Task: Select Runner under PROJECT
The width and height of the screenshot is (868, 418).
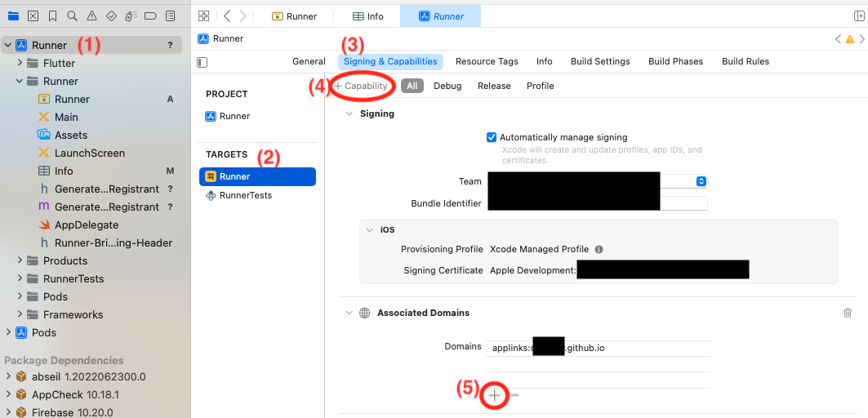Action: click(228, 116)
